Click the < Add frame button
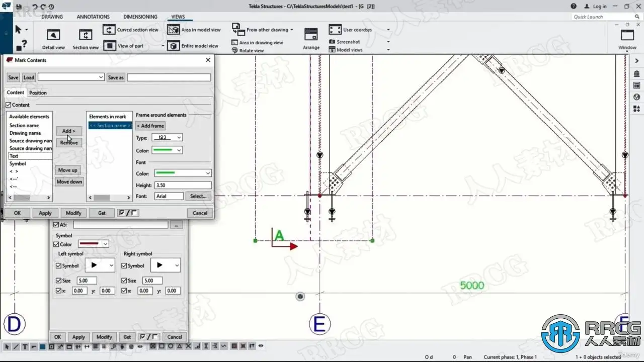Screen dimensions: 644x362 pos(150,126)
